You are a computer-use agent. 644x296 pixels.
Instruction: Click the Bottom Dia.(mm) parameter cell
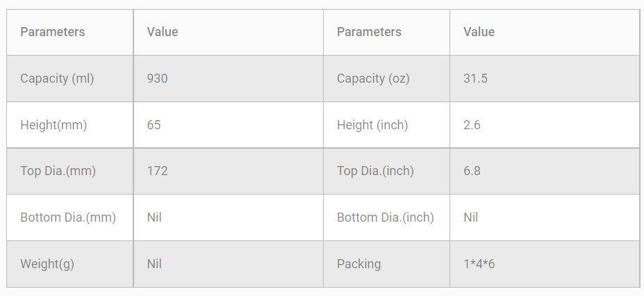coord(68,217)
